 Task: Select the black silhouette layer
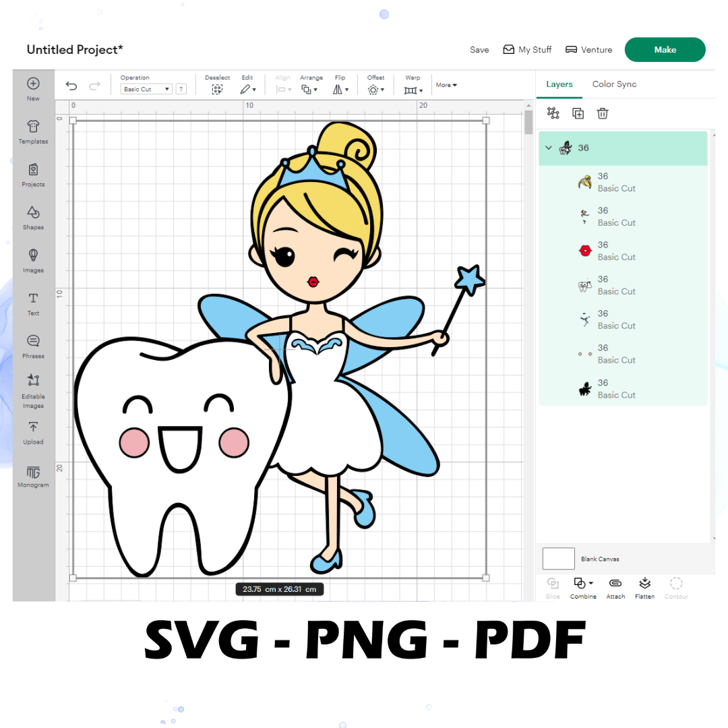click(623, 389)
